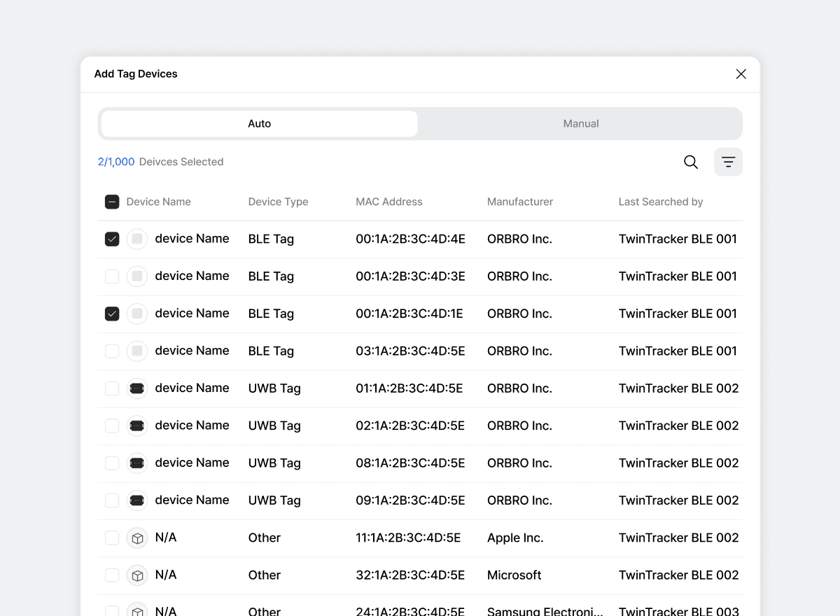The image size is (840, 616).
Task: Select checkbox for MAC 02:1A:2B:3C:4D:5E
Action: [112, 426]
